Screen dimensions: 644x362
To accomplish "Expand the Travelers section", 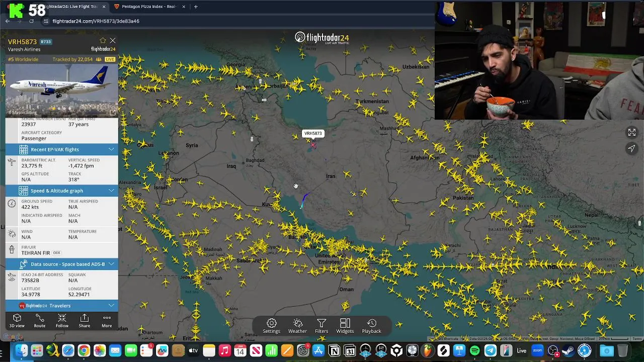I will click(x=62, y=306).
